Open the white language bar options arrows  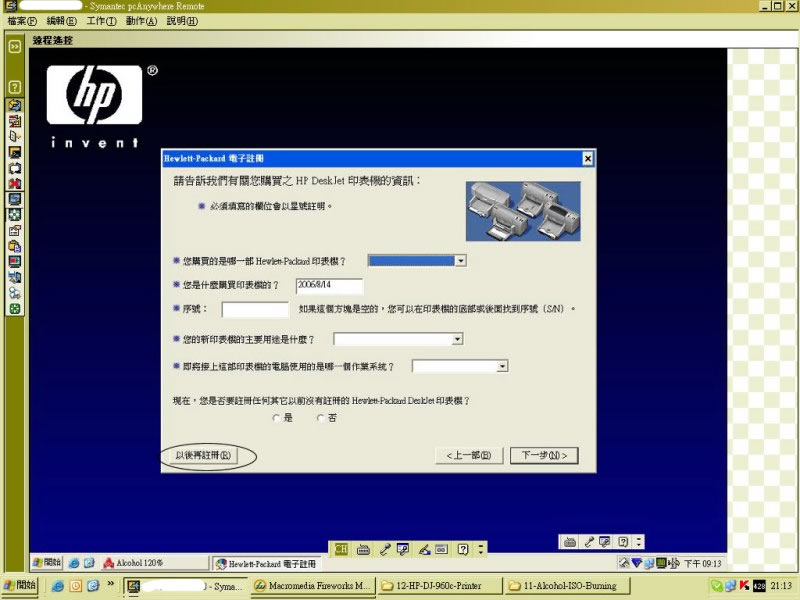point(639,542)
